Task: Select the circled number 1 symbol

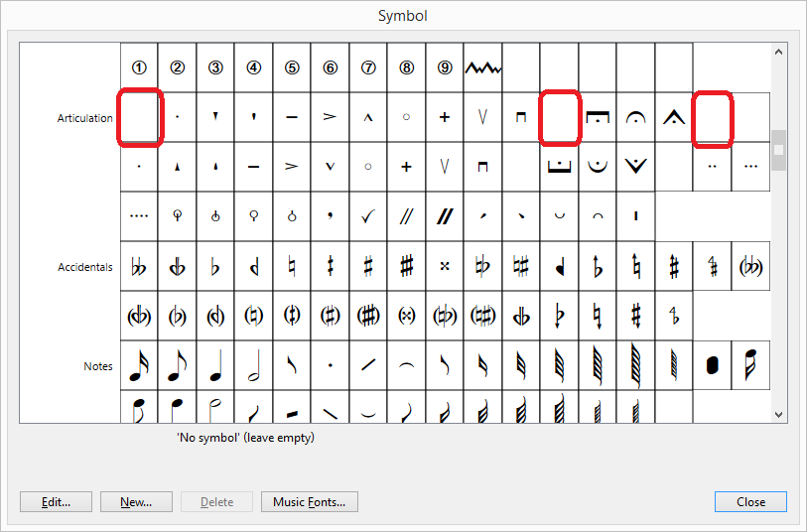Action: [x=139, y=68]
